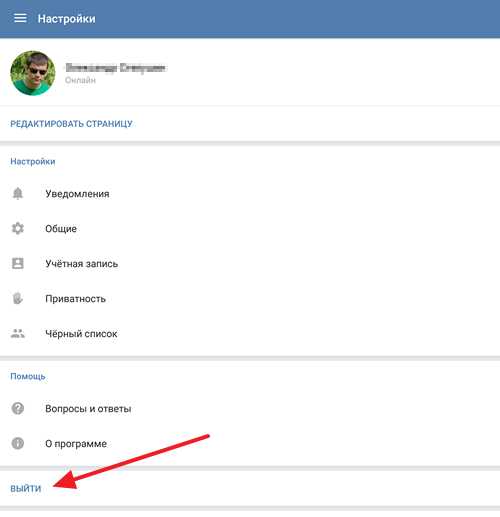Click the question mark help icon
The image size is (500, 517).
click(x=18, y=408)
